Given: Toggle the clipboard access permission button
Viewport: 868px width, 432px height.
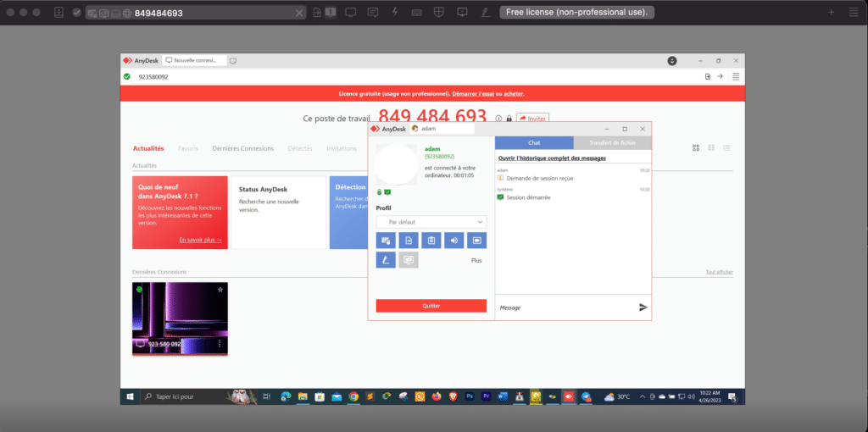Looking at the screenshot, I should click(x=431, y=241).
